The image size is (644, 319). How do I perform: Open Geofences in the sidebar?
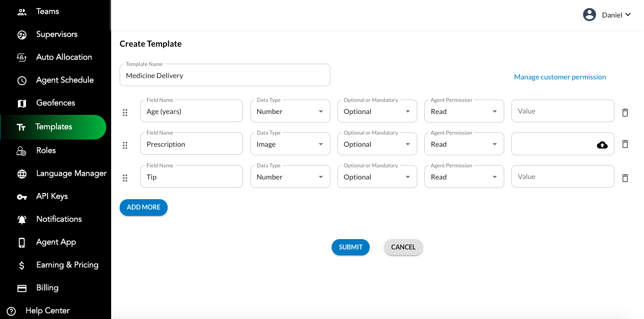tap(56, 103)
